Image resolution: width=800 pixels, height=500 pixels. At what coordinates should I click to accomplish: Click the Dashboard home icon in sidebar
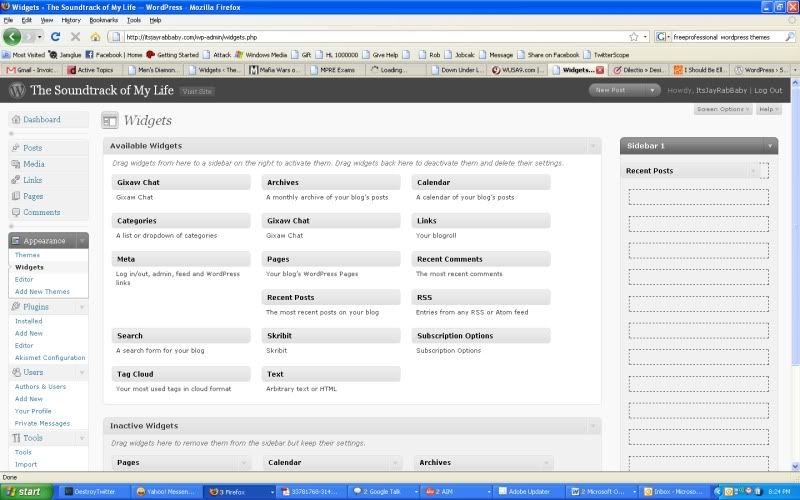pyautogui.click(x=15, y=120)
